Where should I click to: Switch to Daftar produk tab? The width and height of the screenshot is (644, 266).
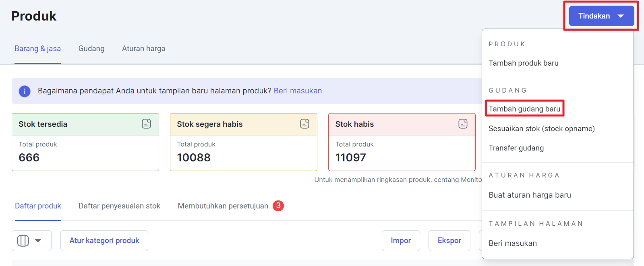38,206
